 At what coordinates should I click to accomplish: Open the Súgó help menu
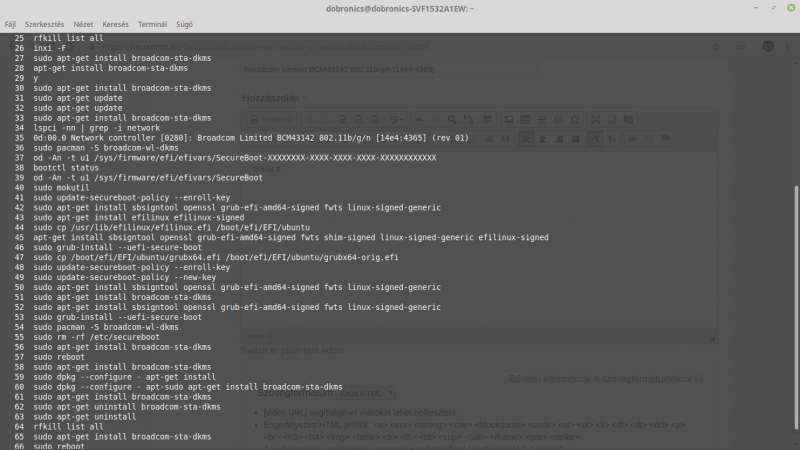[184, 24]
